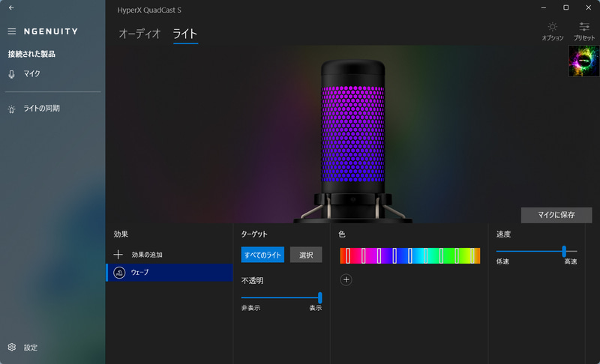The width and height of the screenshot is (600, 364).
Task: Open プリセット sliders icon
Action: (x=584, y=27)
